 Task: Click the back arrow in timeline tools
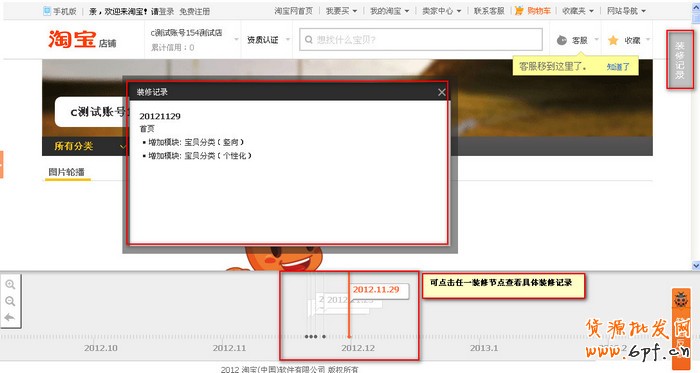pyautogui.click(x=10, y=317)
